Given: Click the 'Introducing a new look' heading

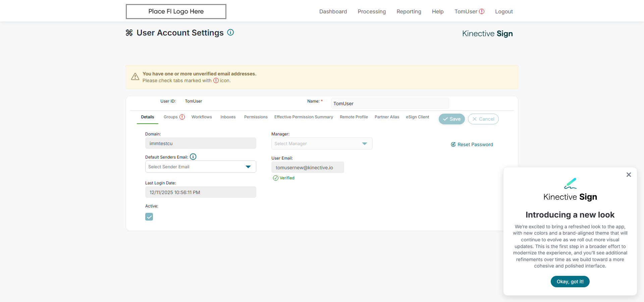Looking at the screenshot, I should pyautogui.click(x=570, y=215).
